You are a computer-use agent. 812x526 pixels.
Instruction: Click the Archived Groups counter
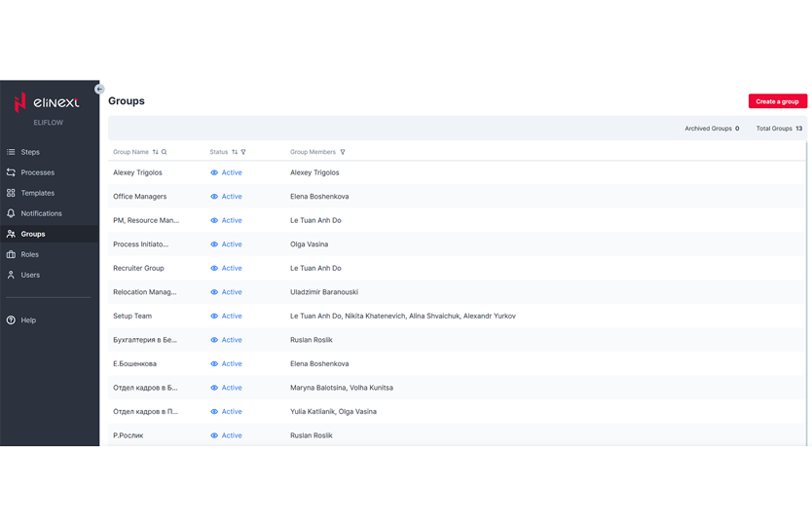pyautogui.click(x=711, y=129)
